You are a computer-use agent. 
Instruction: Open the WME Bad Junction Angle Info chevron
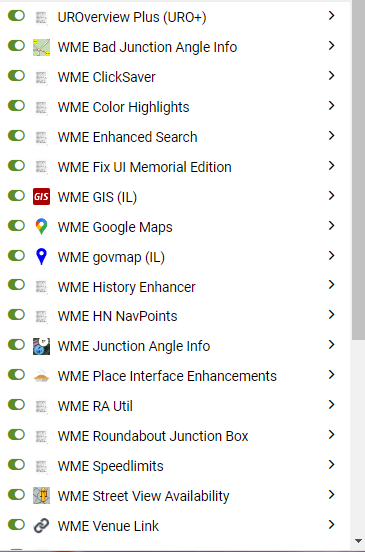[x=331, y=45]
